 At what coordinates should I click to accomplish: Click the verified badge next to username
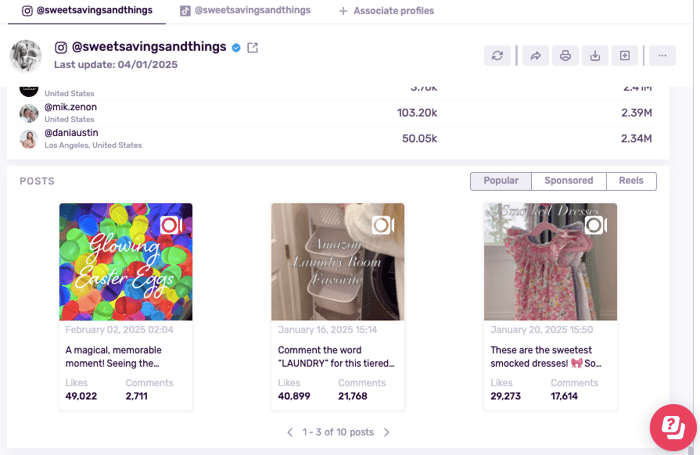pos(236,47)
